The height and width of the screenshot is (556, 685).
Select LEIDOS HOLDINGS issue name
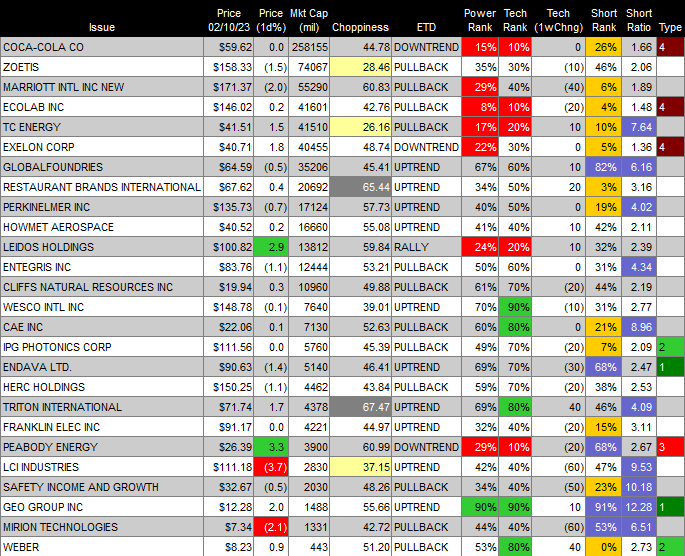click(48, 247)
